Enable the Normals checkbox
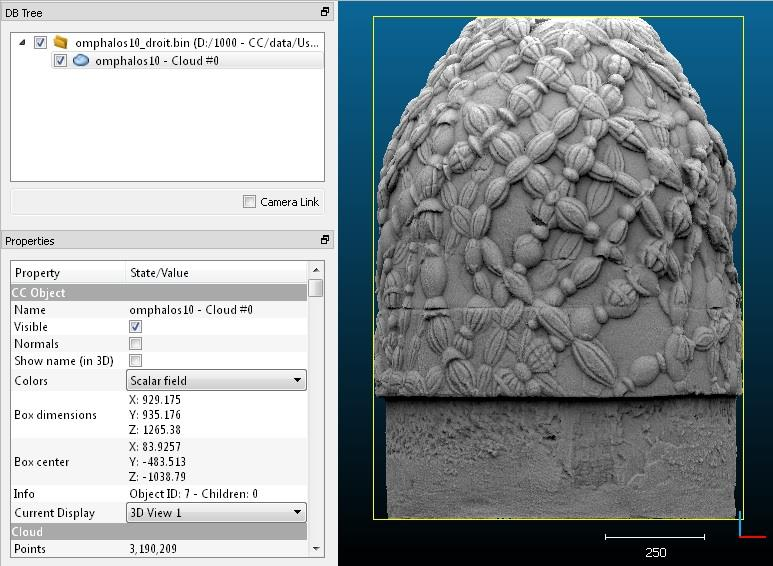Screen dimensions: 773x566 [x=136, y=344]
